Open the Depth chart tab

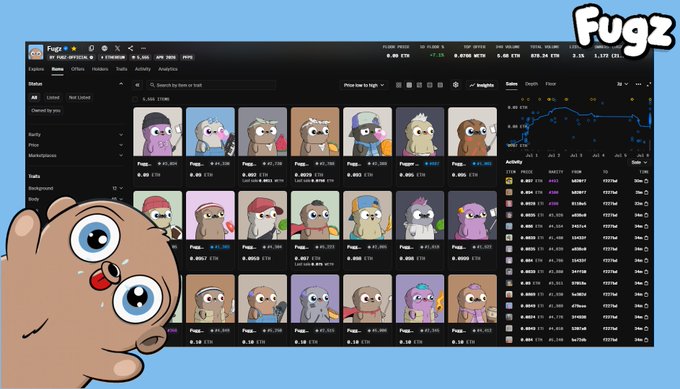tap(531, 84)
